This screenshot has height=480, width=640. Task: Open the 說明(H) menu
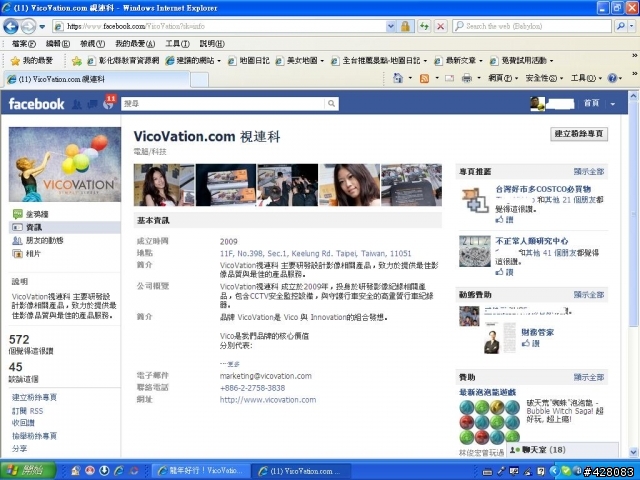click(x=212, y=43)
